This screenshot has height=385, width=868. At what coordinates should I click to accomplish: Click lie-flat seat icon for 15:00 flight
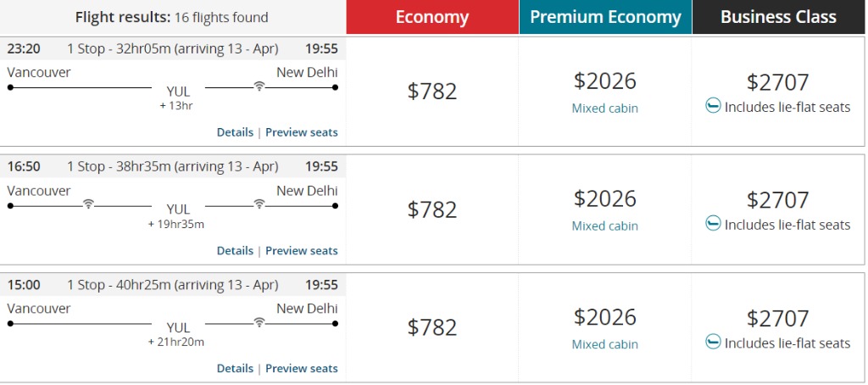pyautogui.click(x=713, y=342)
